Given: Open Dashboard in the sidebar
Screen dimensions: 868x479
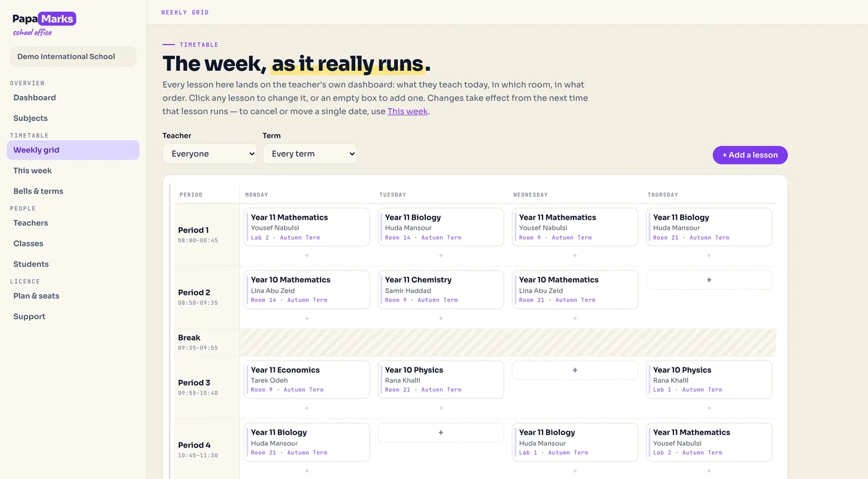Looking at the screenshot, I should click(x=73, y=97).
